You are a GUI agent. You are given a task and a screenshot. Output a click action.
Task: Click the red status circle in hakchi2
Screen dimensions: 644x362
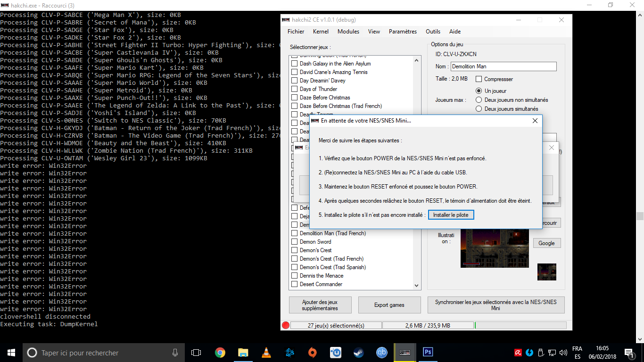[x=285, y=325]
